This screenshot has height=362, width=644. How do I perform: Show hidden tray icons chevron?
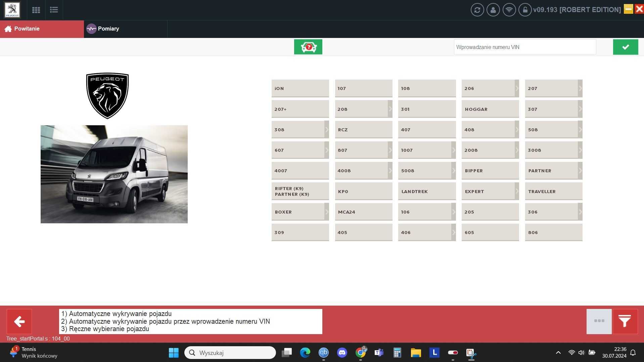click(558, 353)
